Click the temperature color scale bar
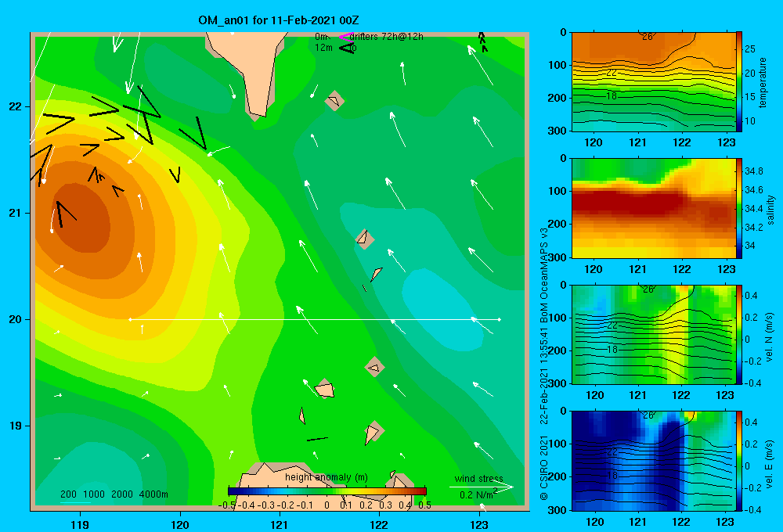This screenshot has height=532, width=783. click(x=739, y=82)
